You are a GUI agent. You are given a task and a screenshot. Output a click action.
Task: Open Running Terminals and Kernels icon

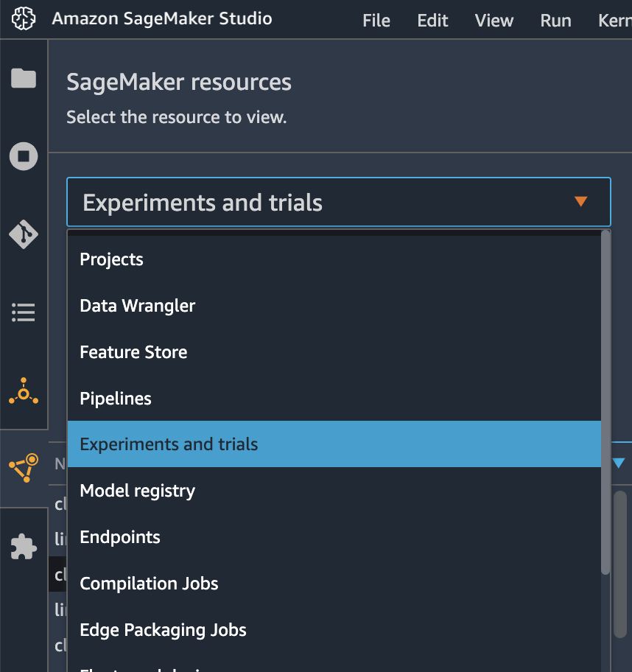(x=24, y=156)
